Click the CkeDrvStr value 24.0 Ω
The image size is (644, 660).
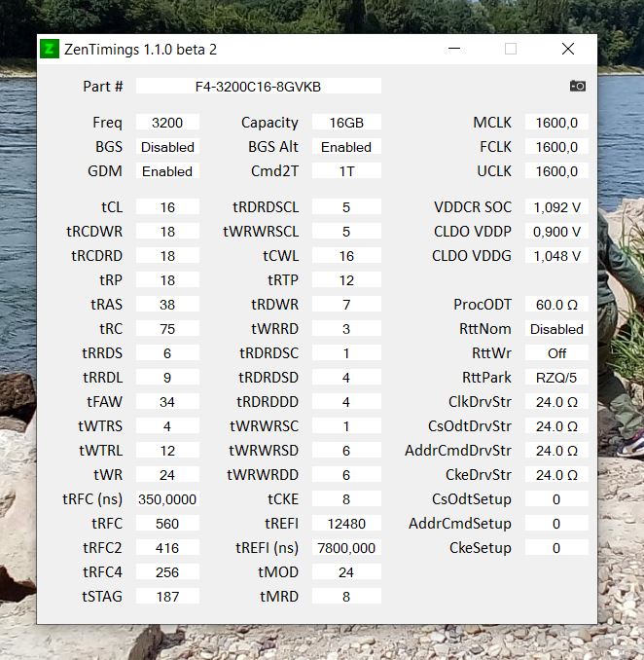[x=556, y=475]
